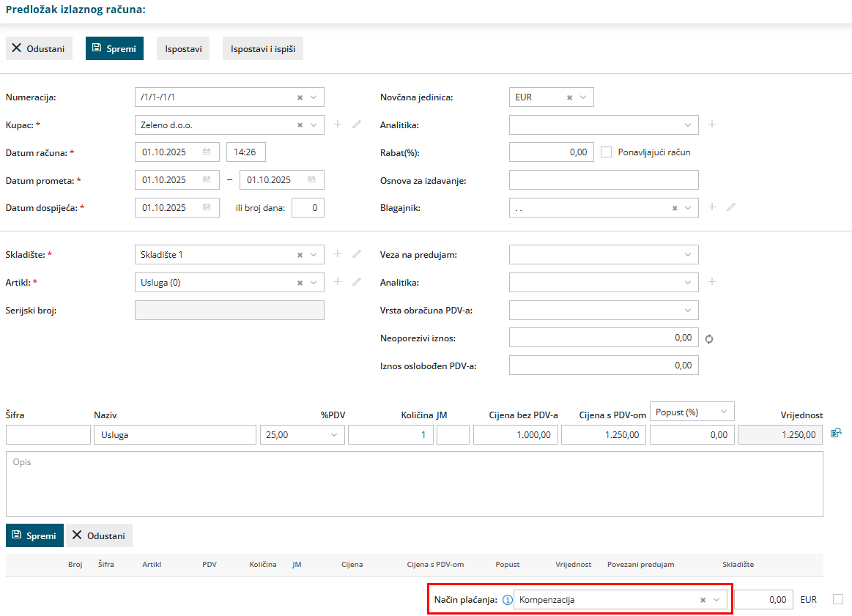Add new Skladište with plus icon
Image resolution: width=852 pixels, height=616 pixels.
coord(338,253)
